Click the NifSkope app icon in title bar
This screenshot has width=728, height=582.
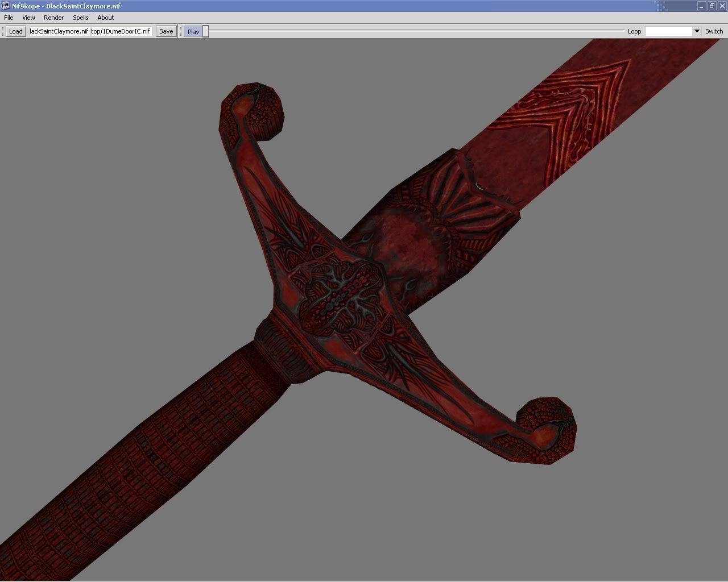tap(6, 6)
